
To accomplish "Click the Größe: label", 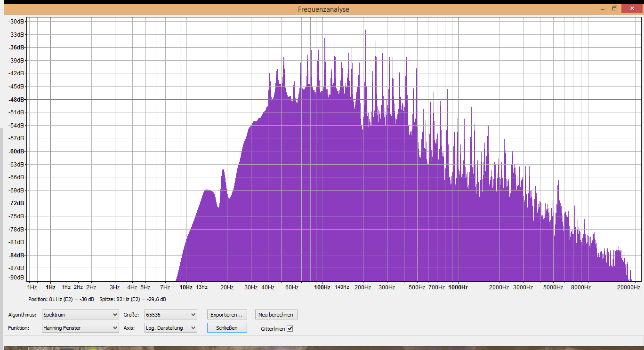I will point(131,315).
